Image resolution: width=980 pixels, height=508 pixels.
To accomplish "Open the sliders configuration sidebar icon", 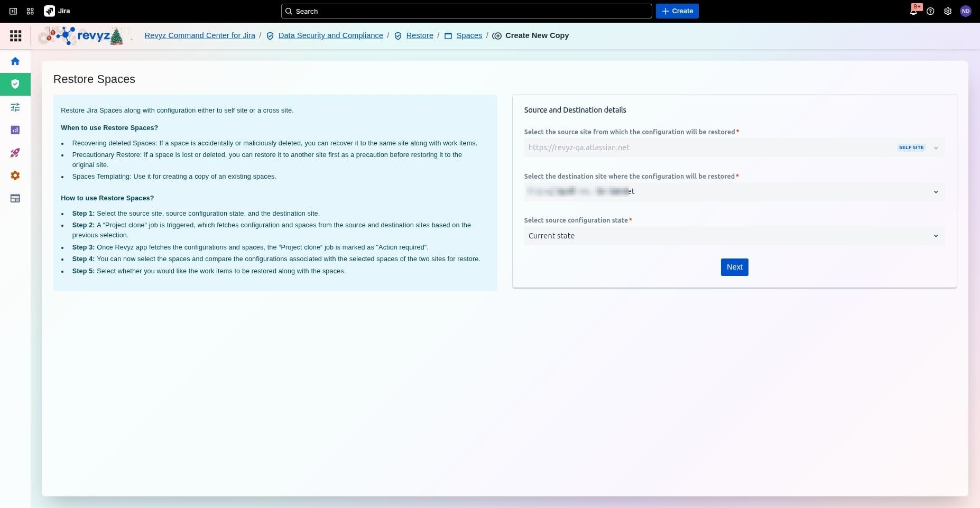I will 15,107.
